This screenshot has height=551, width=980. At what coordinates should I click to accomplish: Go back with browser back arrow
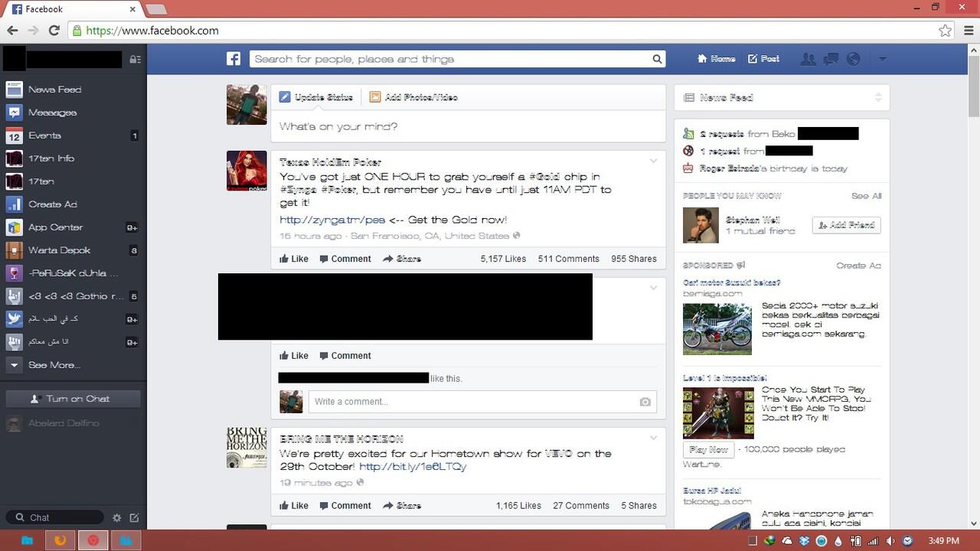12,31
